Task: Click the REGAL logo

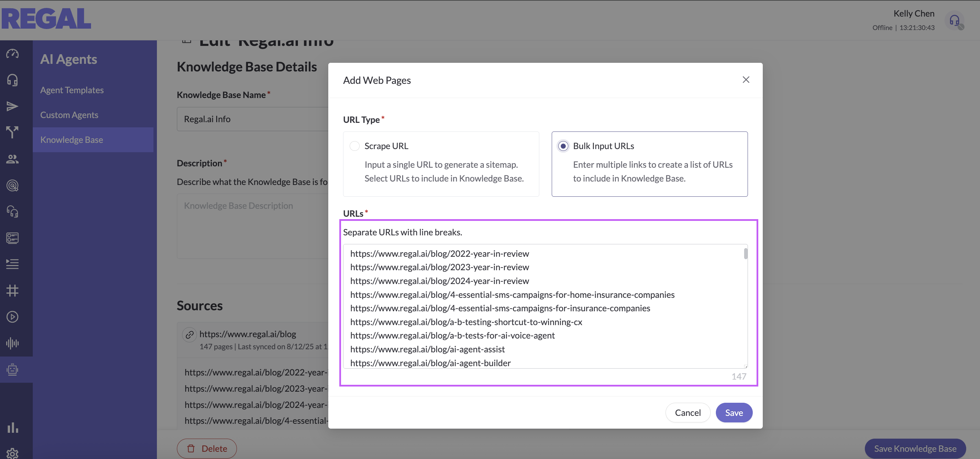Action: pyautogui.click(x=46, y=19)
